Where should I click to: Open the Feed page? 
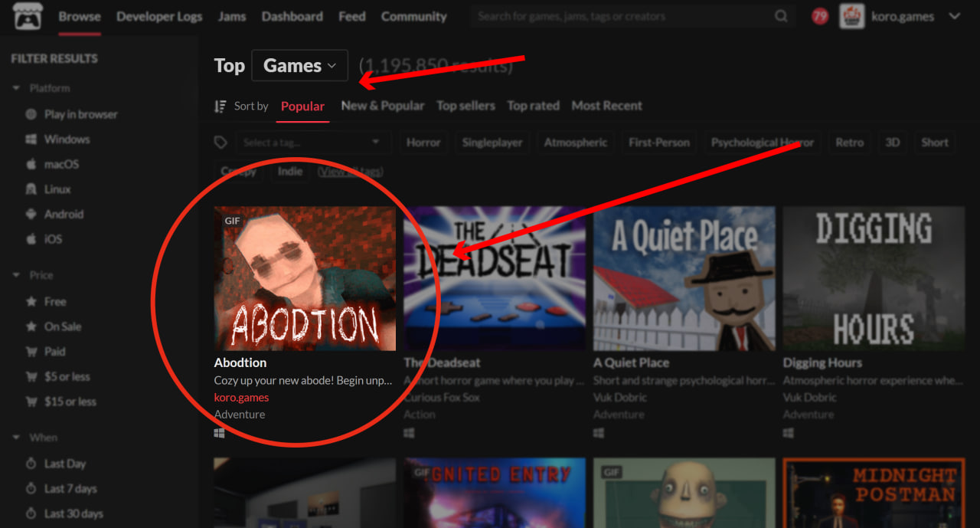click(x=351, y=16)
